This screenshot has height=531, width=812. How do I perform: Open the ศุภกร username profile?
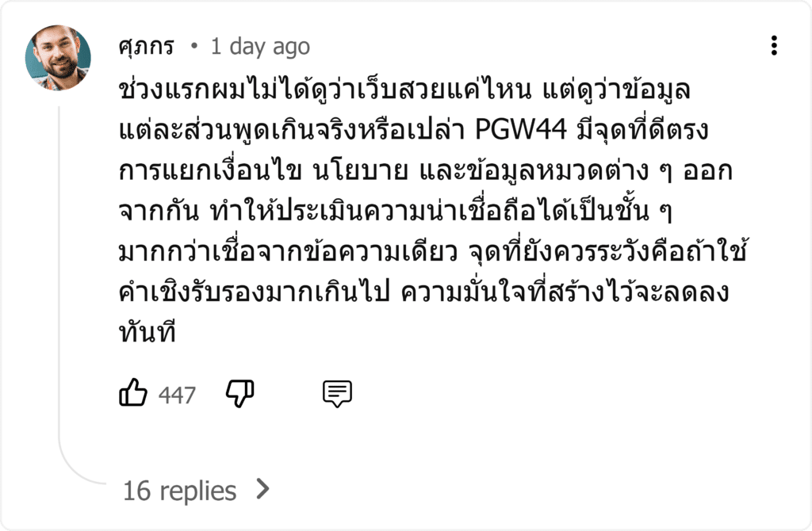(147, 47)
